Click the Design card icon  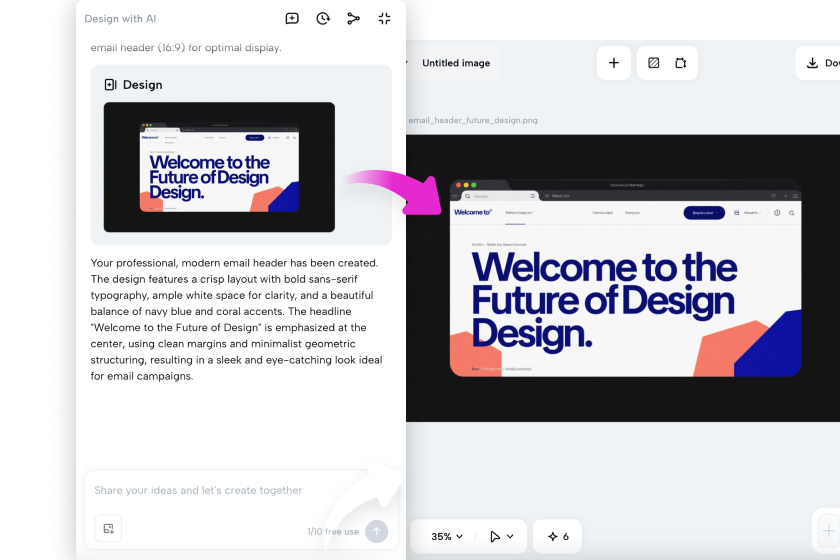110,85
